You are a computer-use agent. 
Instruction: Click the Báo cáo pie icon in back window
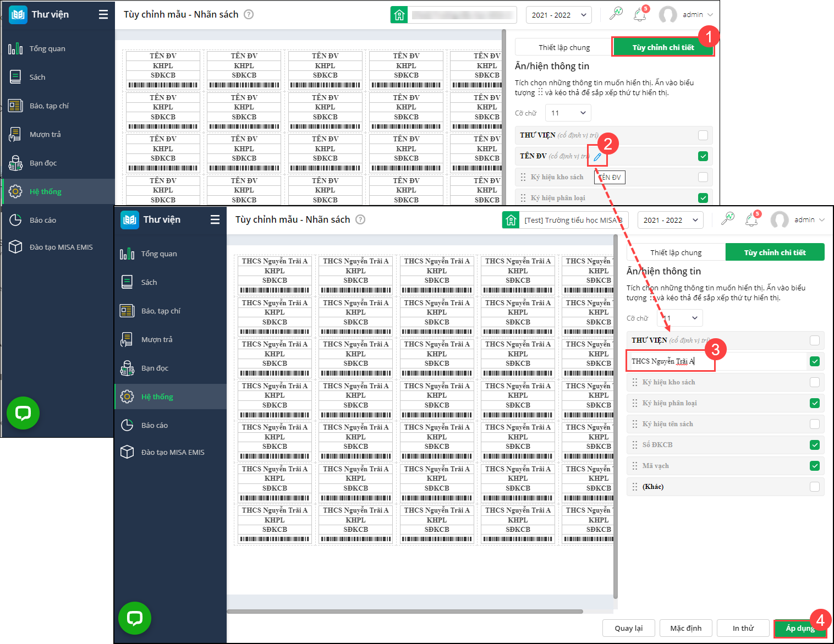tap(15, 220)
